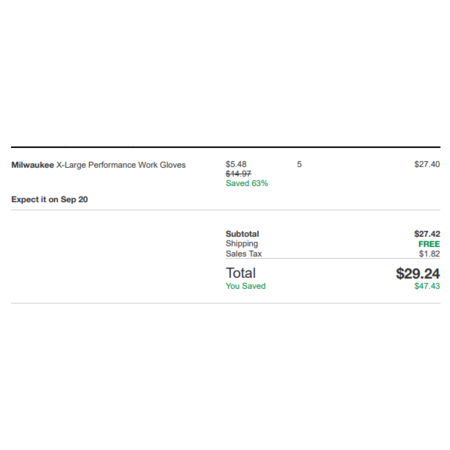Click the $47.43 savings amount
Image resolution: width=450 pixels, height=450 pixels.
point(427,286)
